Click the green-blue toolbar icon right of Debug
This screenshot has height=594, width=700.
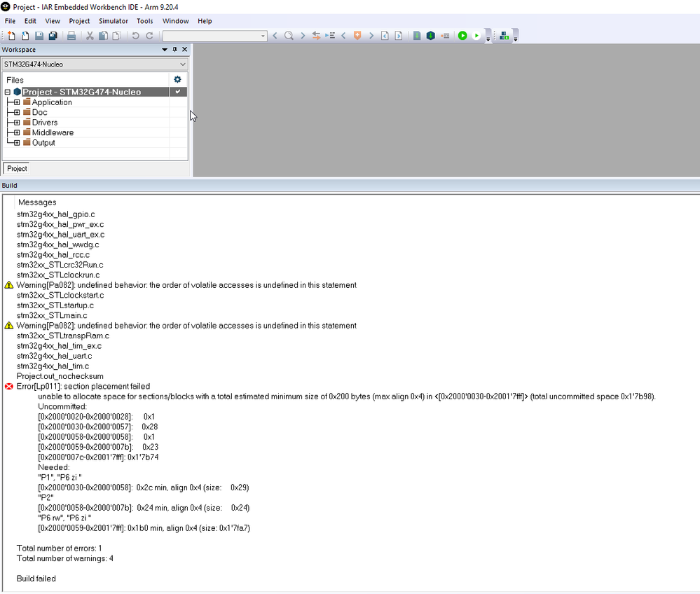[505, 36]
